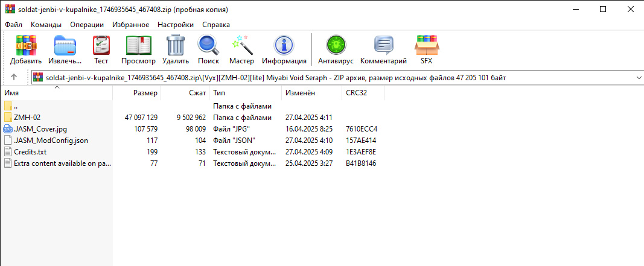Expand the archive path dropdown arrow
644x266 pixels.
639,78
